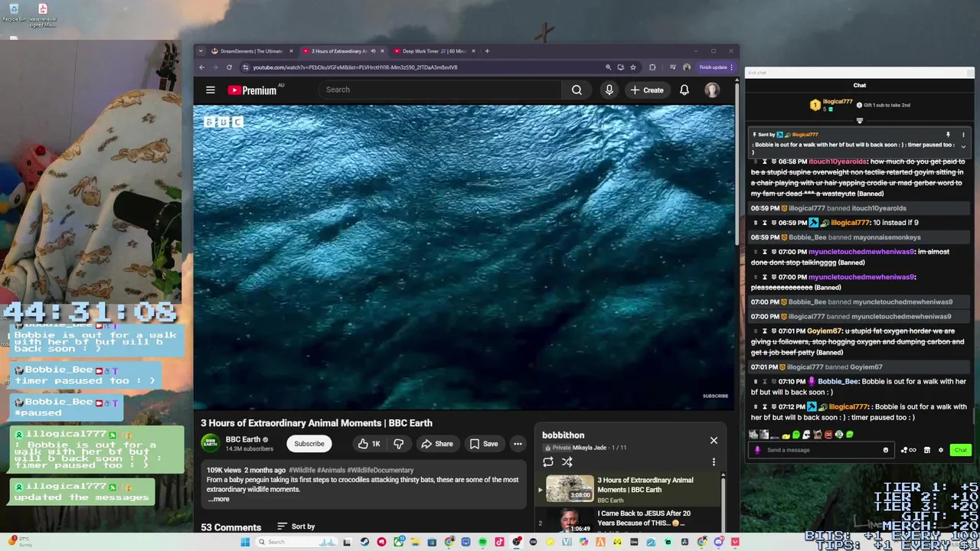The image size is (980, 551).
Task: Toggle playlist shuffle button
Action: click(567, 461)
